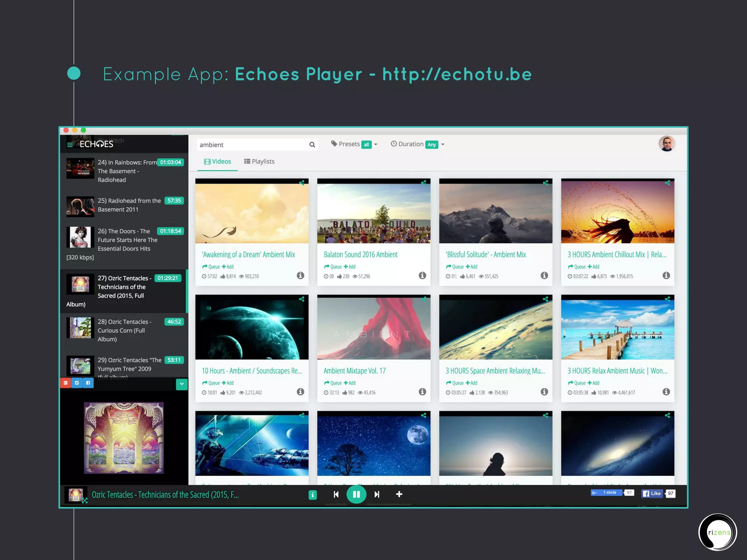Click the search magnifier icon
The image size is (747, 560).
pyautogui.click(x=312, y=145)
